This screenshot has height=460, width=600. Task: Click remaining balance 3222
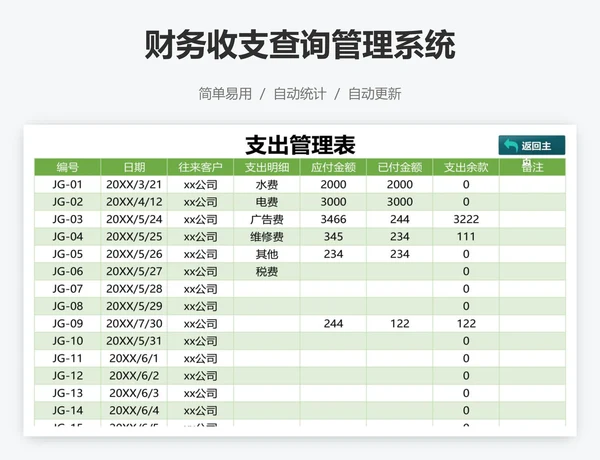click(x=466, y=219)
